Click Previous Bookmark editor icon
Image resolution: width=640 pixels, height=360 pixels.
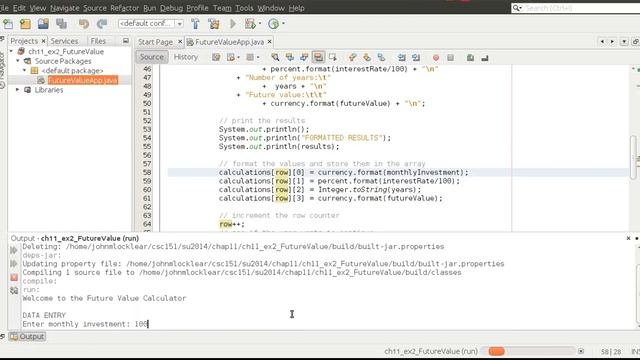(353, 58)
